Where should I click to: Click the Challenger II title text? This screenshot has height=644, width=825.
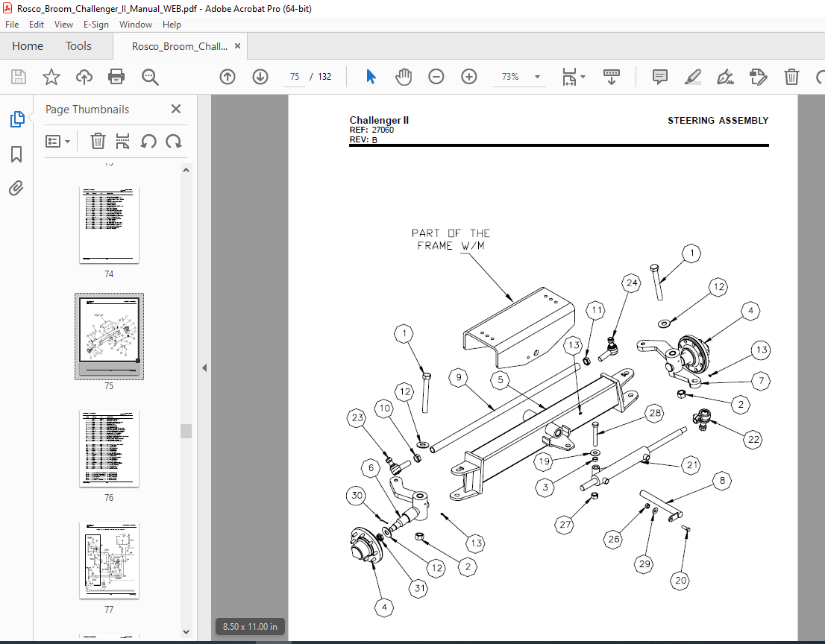[x=379, y=121]
